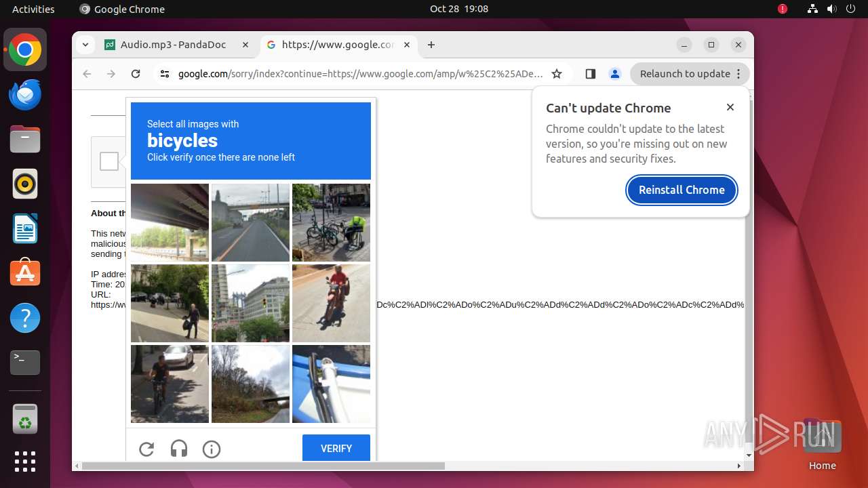Screen dimensions: 868x488
Task: Open the Google Chrome app menu in top bar
Action: click(x=122, y=9)
